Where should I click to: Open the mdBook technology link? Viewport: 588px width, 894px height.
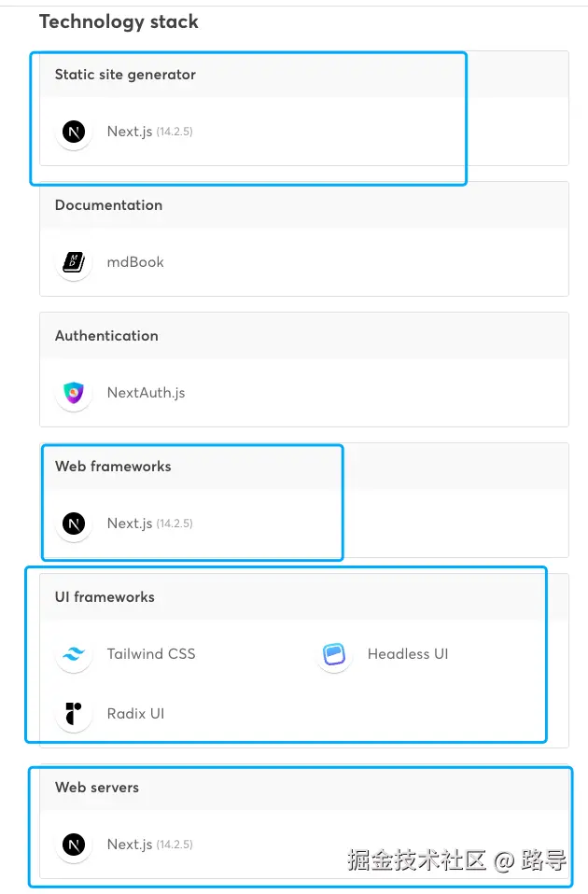(135, 262)
